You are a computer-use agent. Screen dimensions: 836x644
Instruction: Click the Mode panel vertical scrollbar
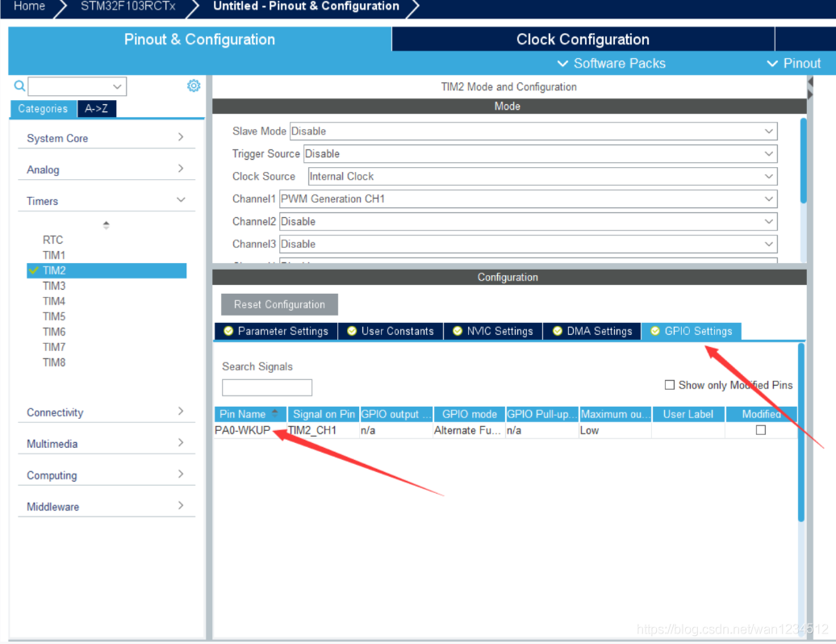pos(803,161)
